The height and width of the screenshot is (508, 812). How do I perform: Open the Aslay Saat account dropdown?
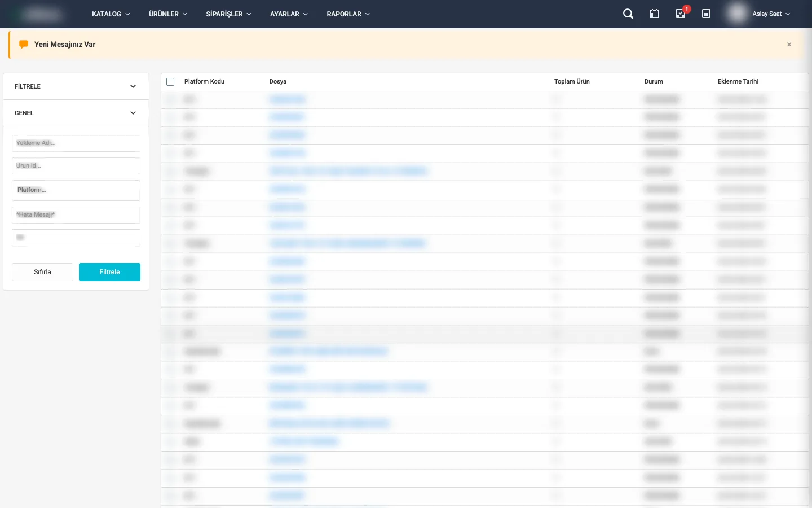(771, 14)
